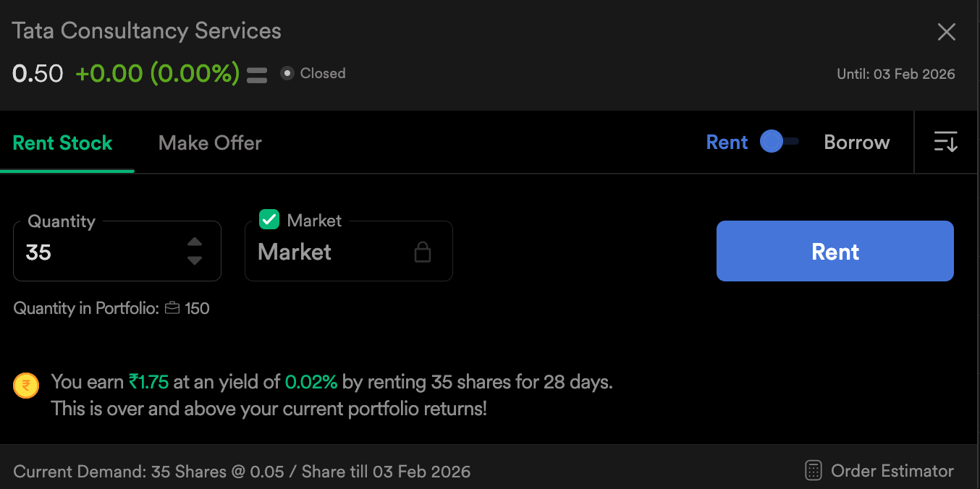Open the Make Offer tab
The height and width of the screenshot is (489, 980).
pyautogui.click(x=210, y=143)
